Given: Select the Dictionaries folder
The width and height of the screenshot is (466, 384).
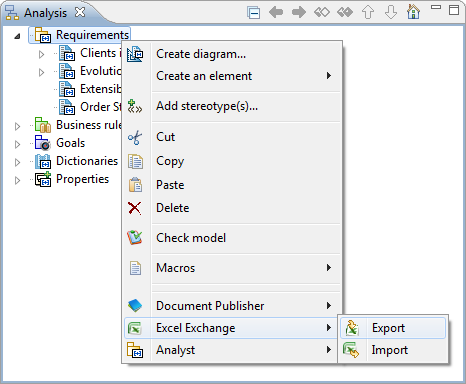Looking at the screenshot, I should click(87, 161).
